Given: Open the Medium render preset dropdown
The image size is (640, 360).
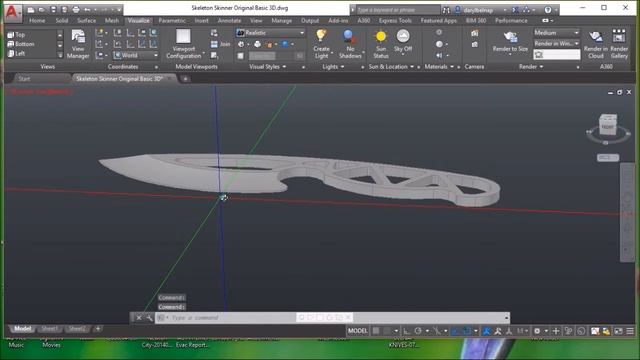Looking at the screenshot, I should (556, 33).
